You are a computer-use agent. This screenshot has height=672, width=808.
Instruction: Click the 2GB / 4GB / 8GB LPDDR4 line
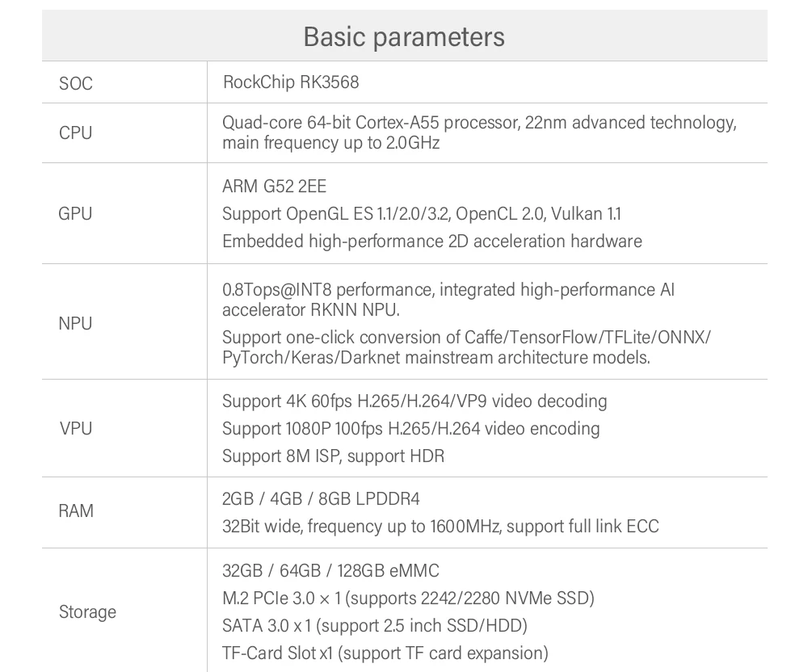click(321, 499)
